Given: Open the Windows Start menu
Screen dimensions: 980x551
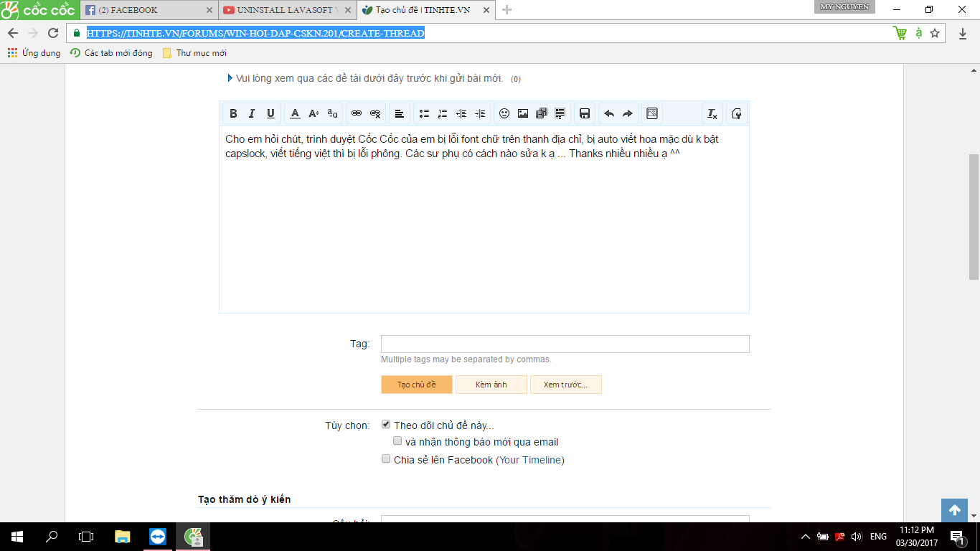Looking at the screenshot, I should click(x=17, y=536).
